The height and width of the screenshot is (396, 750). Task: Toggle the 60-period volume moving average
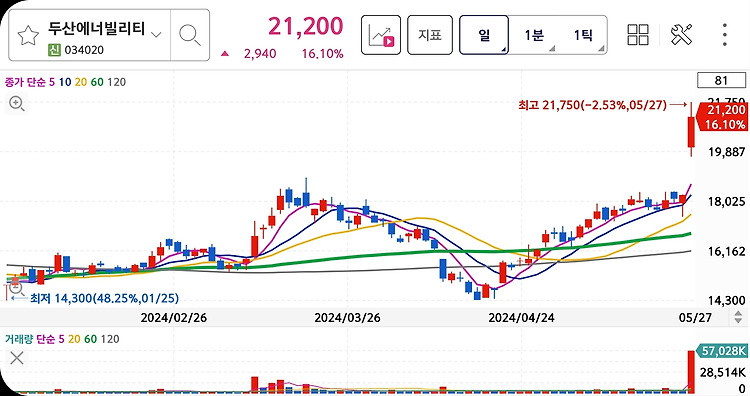point(90,339)
